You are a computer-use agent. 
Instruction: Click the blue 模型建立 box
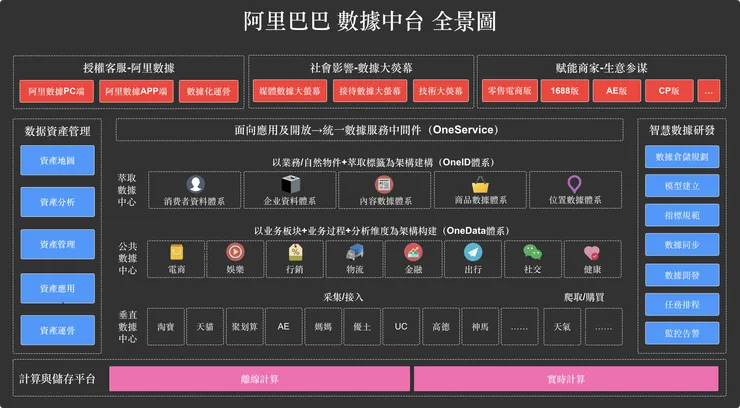(x=682, y=186)
